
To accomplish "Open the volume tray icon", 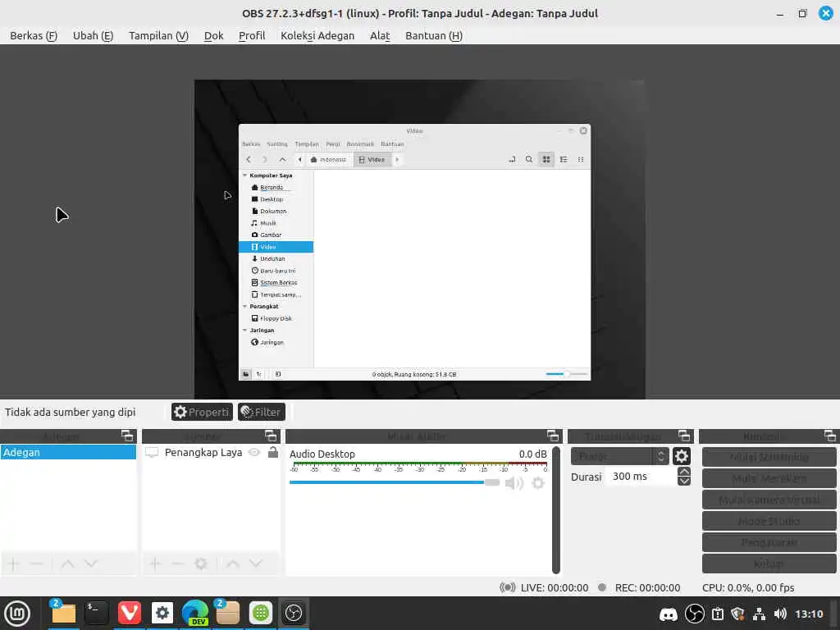I will [781, 614].
